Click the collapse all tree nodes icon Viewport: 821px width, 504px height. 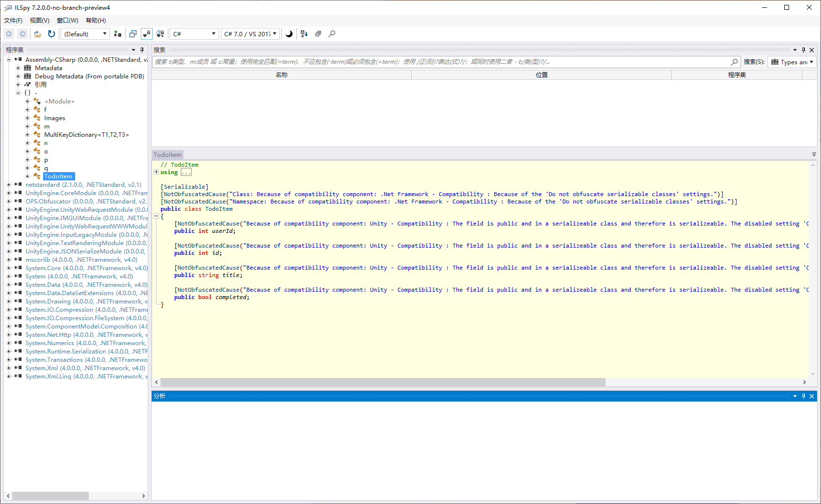tap(318, 34)
